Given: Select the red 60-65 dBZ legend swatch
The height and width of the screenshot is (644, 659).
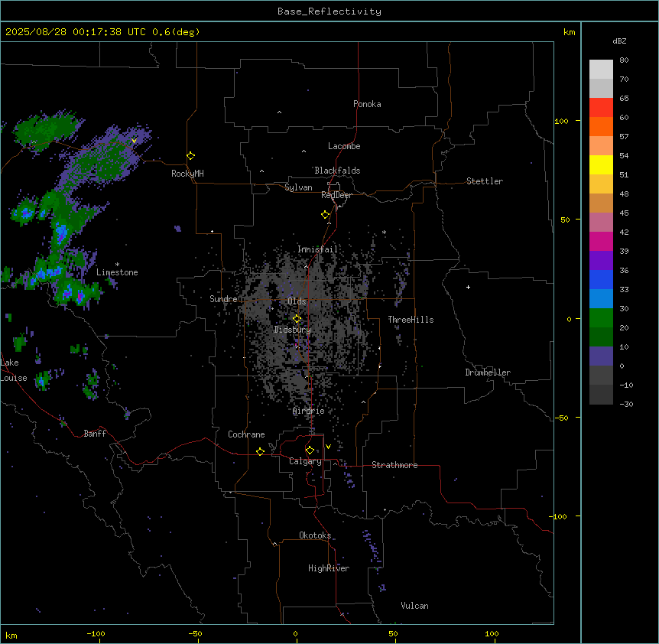Looking at the screenshot, I should pos(601,108).
